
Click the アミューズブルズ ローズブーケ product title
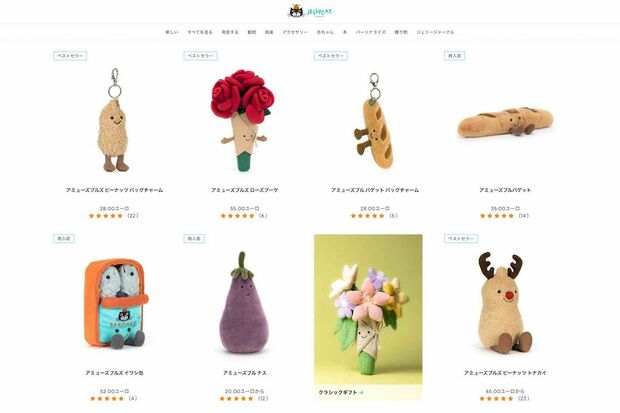(x=244, y=190)
